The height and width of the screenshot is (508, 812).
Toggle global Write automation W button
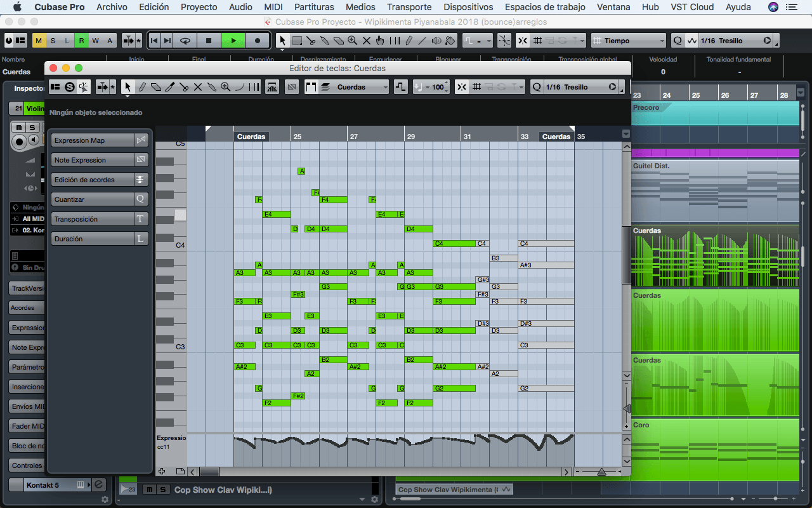(x=95, y=41)
